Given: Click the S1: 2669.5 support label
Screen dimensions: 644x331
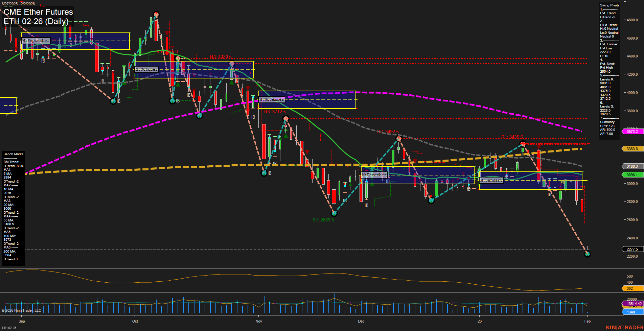Looking at the screenshot, I should point(323,219).
